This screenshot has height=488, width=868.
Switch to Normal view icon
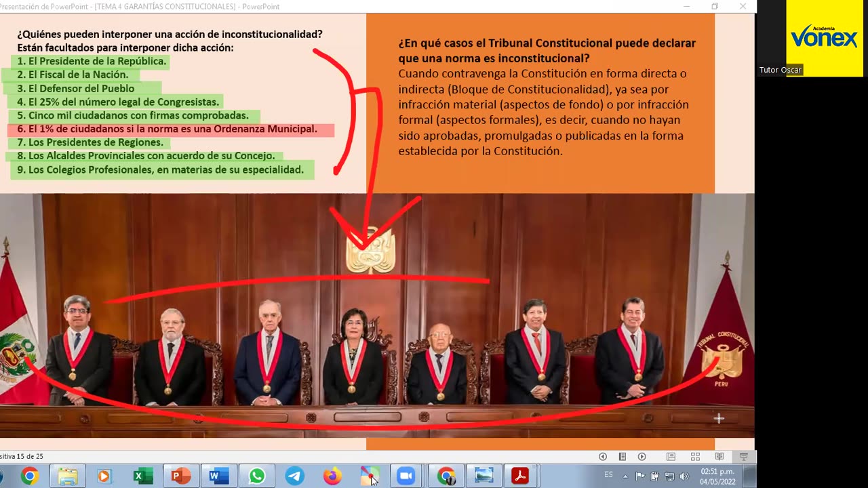tap(671, 457)
